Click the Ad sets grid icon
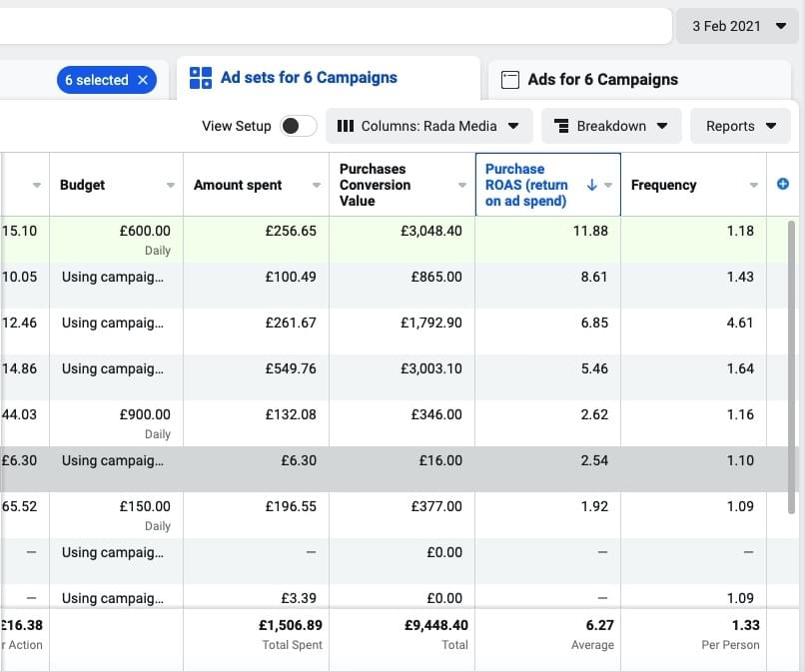This screenshot has height=672, width=805. click(x=201, y=78)
